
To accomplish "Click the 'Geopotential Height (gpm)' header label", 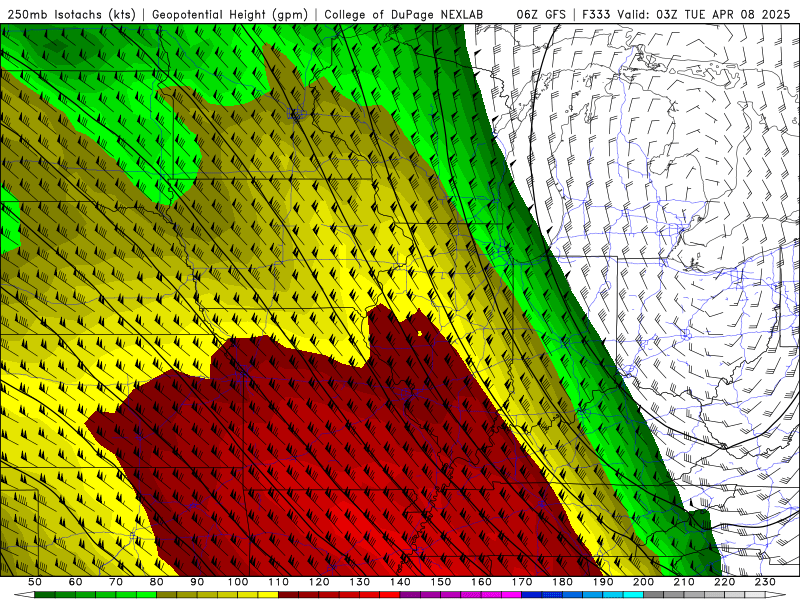I will tap(230, 15).
